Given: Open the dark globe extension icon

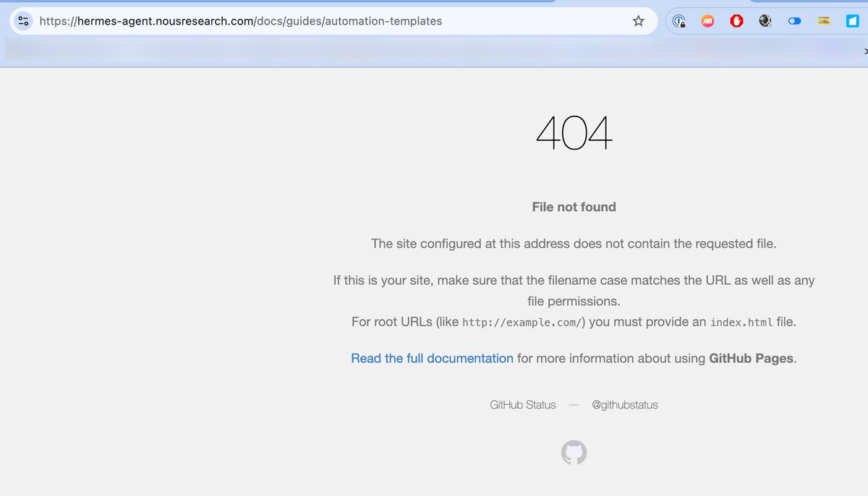Looking at the screenshot, I should 765,21.
